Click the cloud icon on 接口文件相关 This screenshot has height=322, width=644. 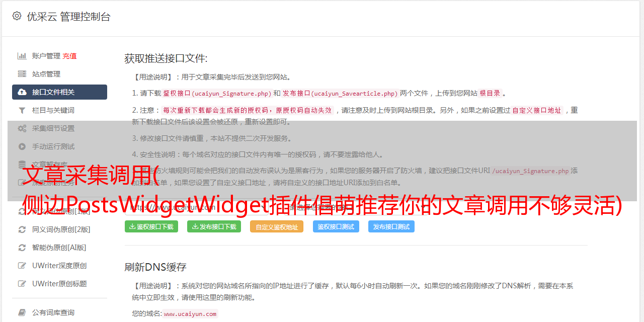(22, 92)
